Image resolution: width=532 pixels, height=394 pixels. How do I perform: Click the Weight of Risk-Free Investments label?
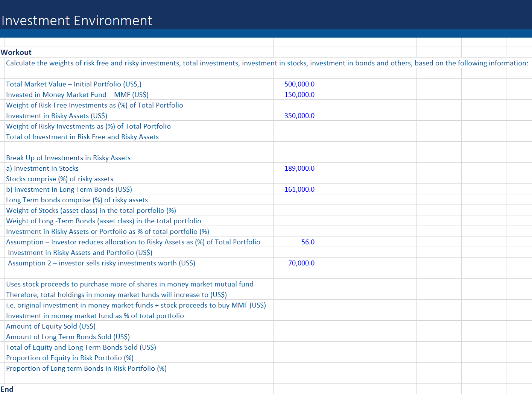pos(94,105)
